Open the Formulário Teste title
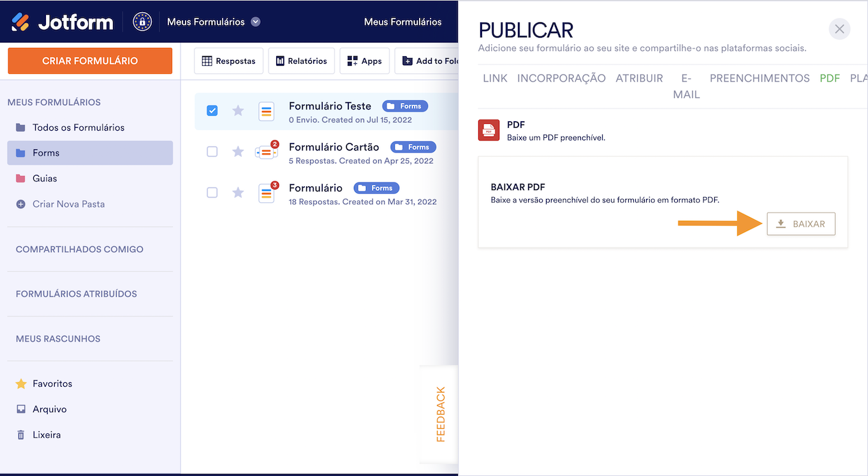Image resolution: width=868 pixels, height=476 pixels. coord(330,106)
